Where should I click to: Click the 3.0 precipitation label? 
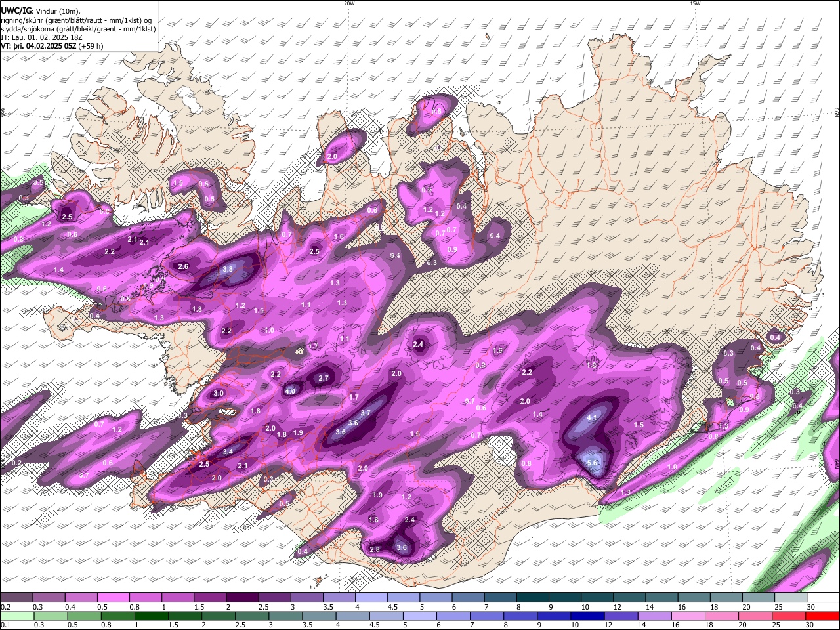pyautogui.click(x=219, y=393)
